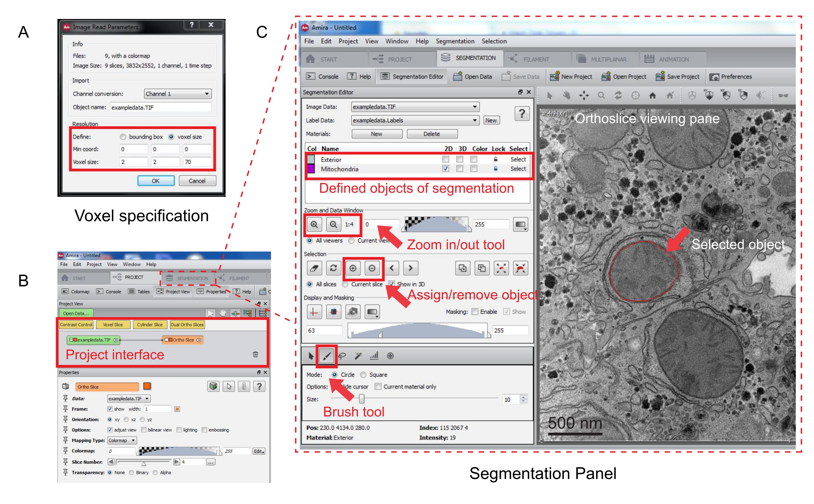
Task: Expand the Image Data dropdown
Action: tap(415, 107)
